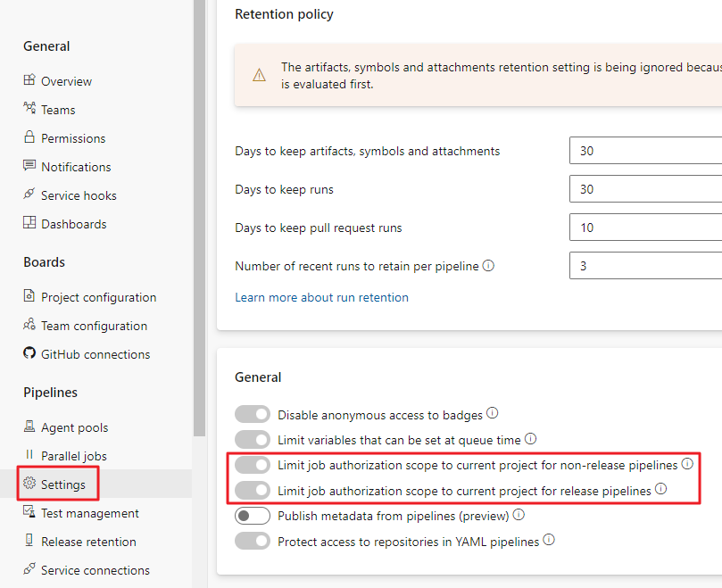Click the sidebar vertical scrollbar

pyautogui.click(x=199, y=223)
